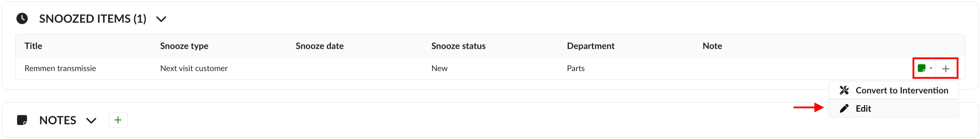Viewport: 980px width, 139px height.
Task: Sort by the Title column header
Action: [34, 46]
